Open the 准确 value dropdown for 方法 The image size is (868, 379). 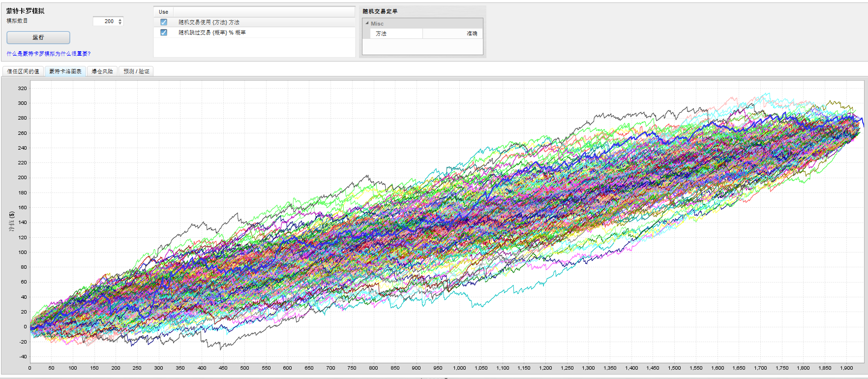(x=452, y=33)
